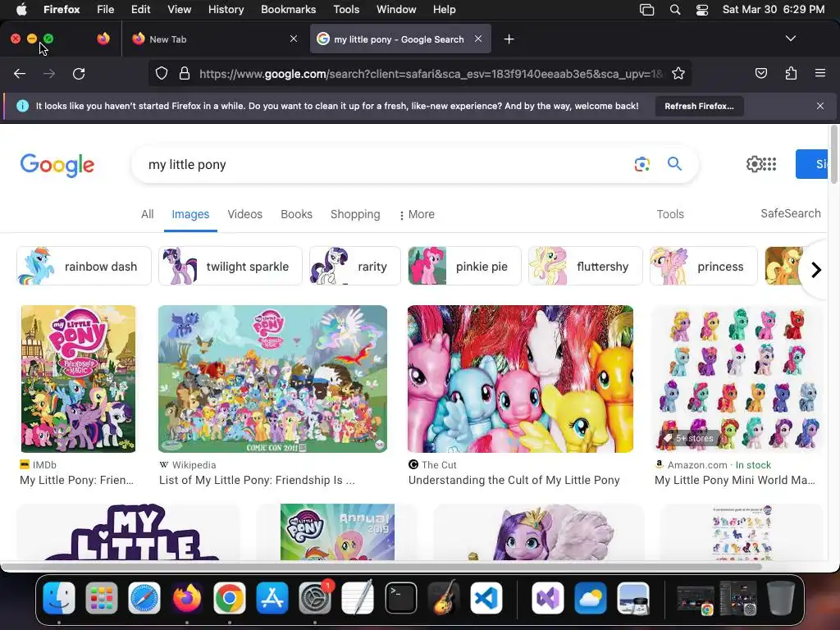This screenshot has width=840, height=630.
Task: Submit search with magnifier icon
Action: pyautogui.click(x=674, y=164)
